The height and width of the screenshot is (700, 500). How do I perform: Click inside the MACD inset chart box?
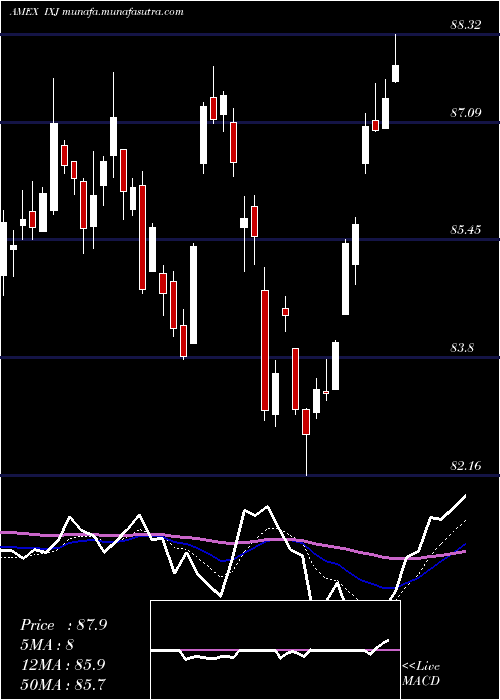(275, 650)
